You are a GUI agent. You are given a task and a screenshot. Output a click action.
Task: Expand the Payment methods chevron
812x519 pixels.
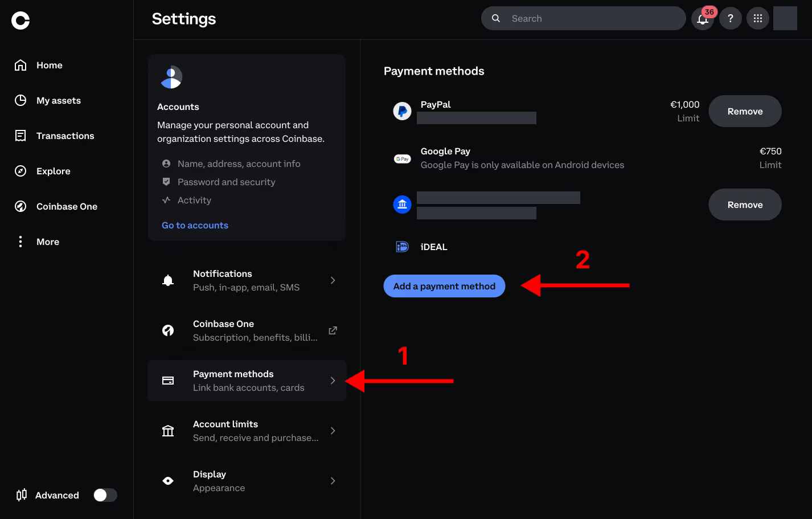pyautogui.click(x=333, y=381)
